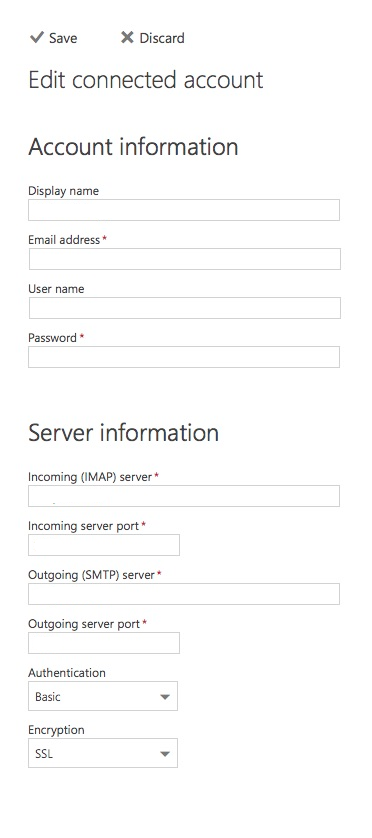372x838 pixels.
Task: Click the 'Encryption' label
Action: [x=56, y=730]
